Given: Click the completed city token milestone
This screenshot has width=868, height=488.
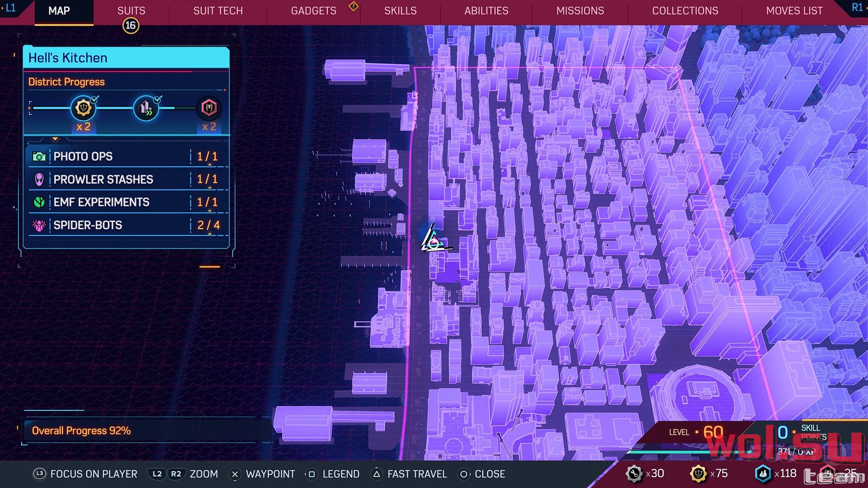Looking at the screenshot, I should [83, 108].
